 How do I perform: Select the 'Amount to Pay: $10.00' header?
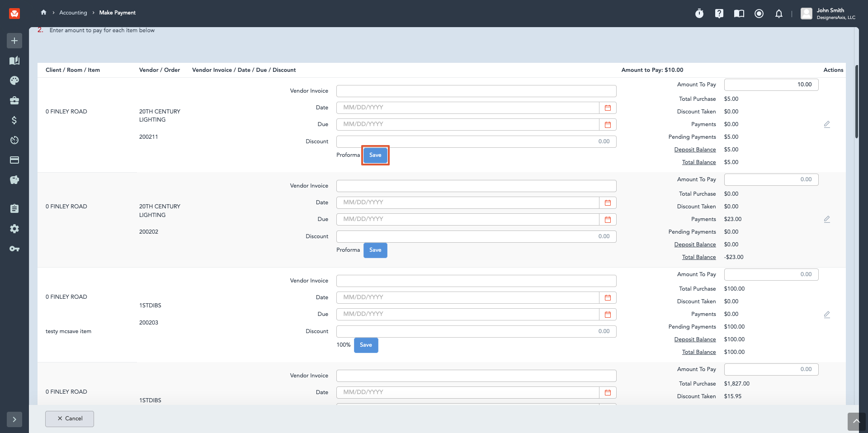pyautogui.click(x=652, y=70)
